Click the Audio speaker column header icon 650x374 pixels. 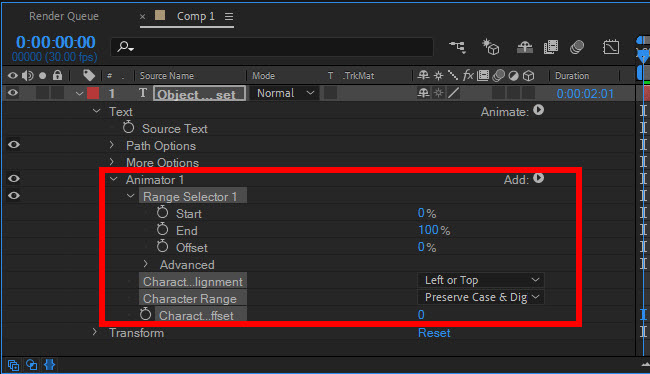(x=27, y=75)
